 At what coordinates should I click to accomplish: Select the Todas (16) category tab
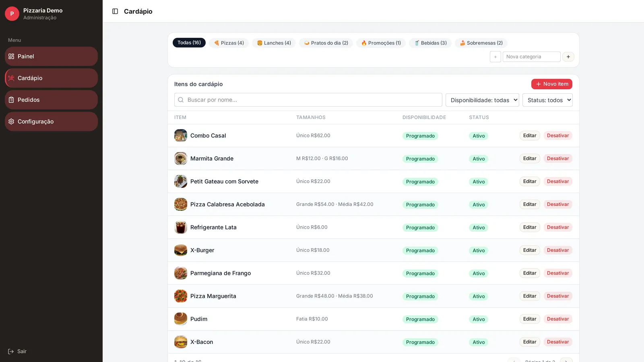click(x=189, y=43)
